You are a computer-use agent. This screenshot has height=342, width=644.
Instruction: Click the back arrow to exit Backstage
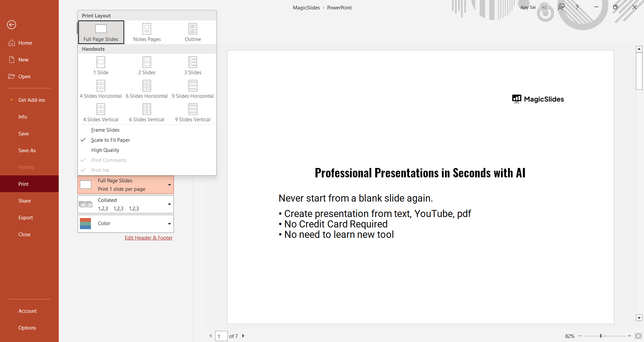point(12,25)
